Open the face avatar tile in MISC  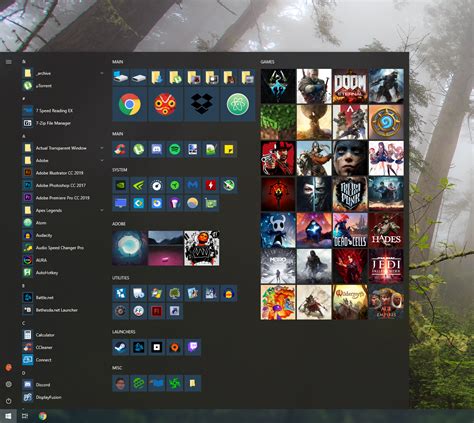(x=121, y=383)
